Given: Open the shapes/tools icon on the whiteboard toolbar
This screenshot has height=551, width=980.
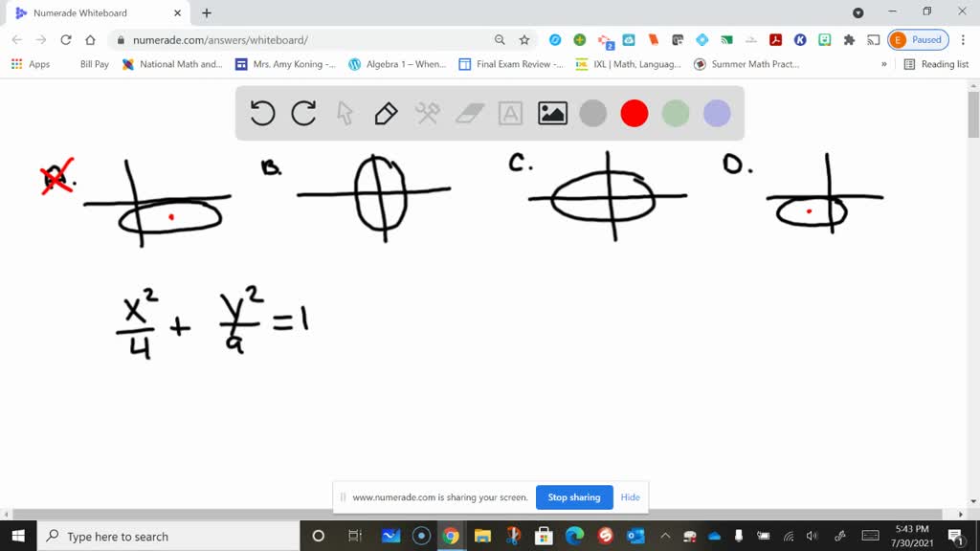Looking at the screenshot, I should coord(428,113).
